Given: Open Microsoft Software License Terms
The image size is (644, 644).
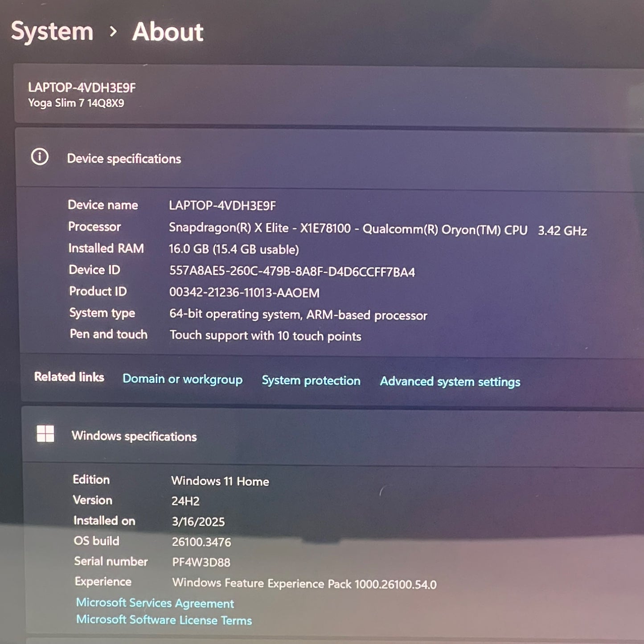Looking at the screenshot, I should pos(164,620).
